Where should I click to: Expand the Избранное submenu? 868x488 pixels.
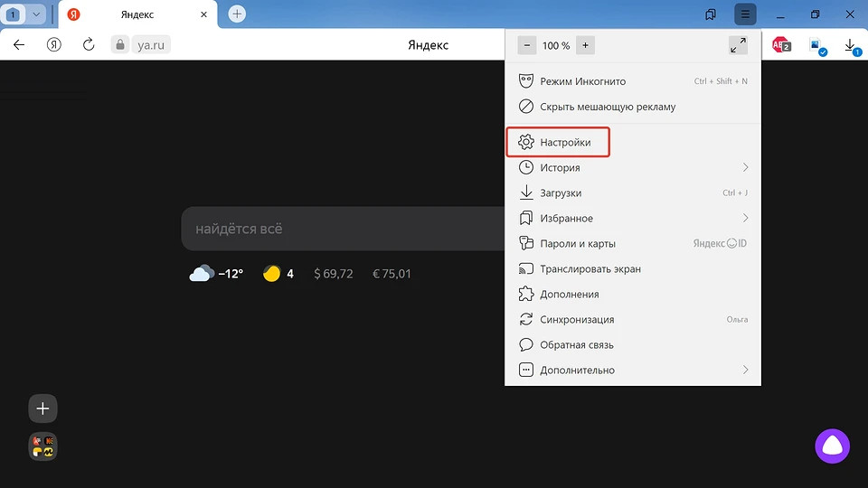click(745, 219)
